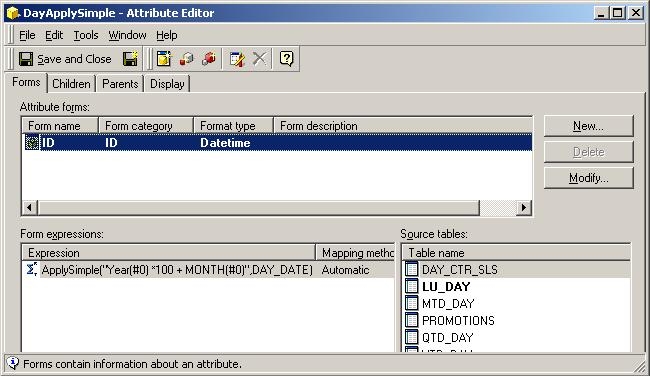Click the red cubes toolbar icon
This screenshot has height=376, width=650.
pos(209,59)
